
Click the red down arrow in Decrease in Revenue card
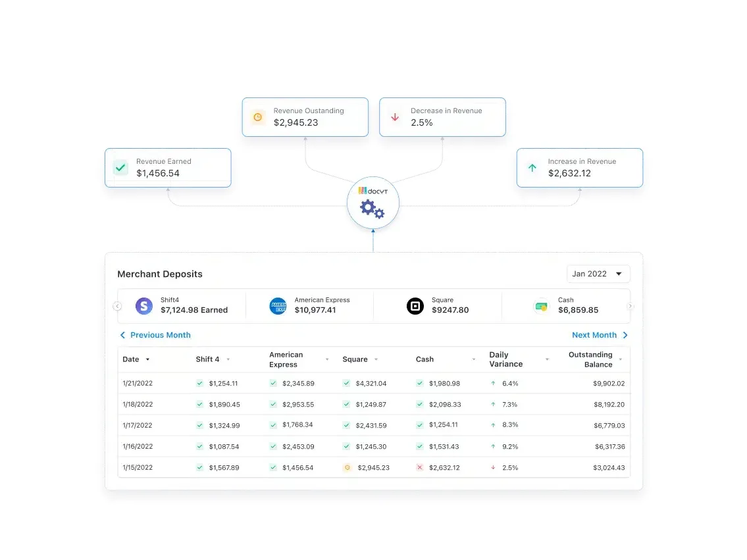(x=395, y=117)
